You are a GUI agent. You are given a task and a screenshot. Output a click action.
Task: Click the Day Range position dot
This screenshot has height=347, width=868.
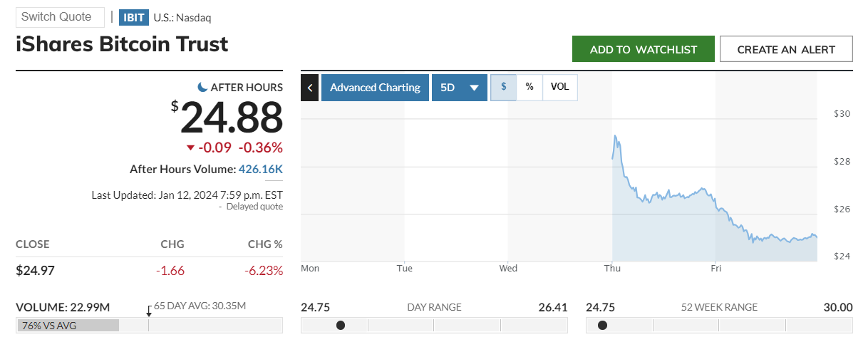tap(341, 326)
